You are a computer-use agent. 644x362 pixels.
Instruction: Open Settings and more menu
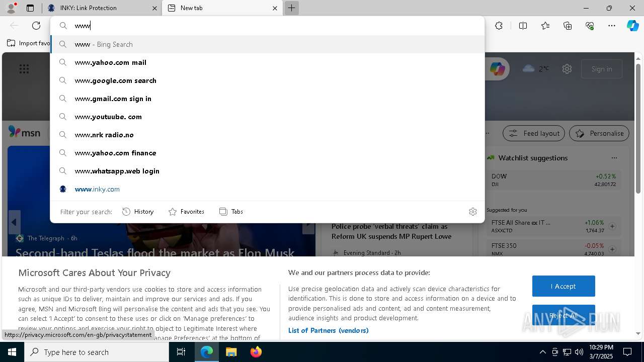coord(612,26)
